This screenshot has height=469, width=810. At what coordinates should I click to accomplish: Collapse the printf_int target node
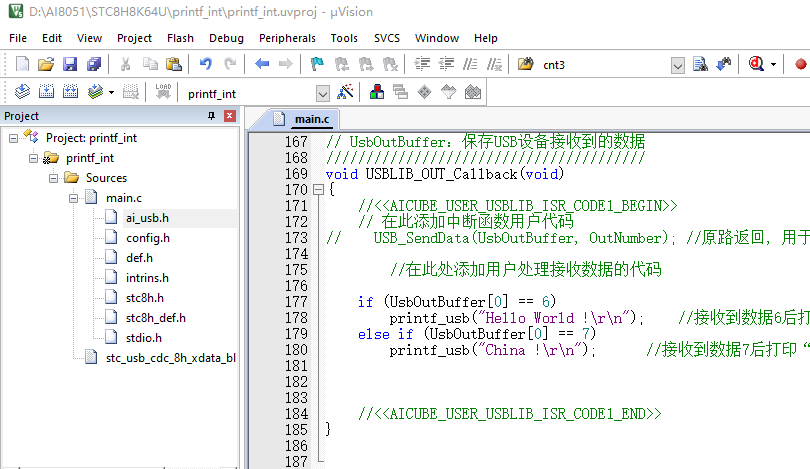coord(34,158)
